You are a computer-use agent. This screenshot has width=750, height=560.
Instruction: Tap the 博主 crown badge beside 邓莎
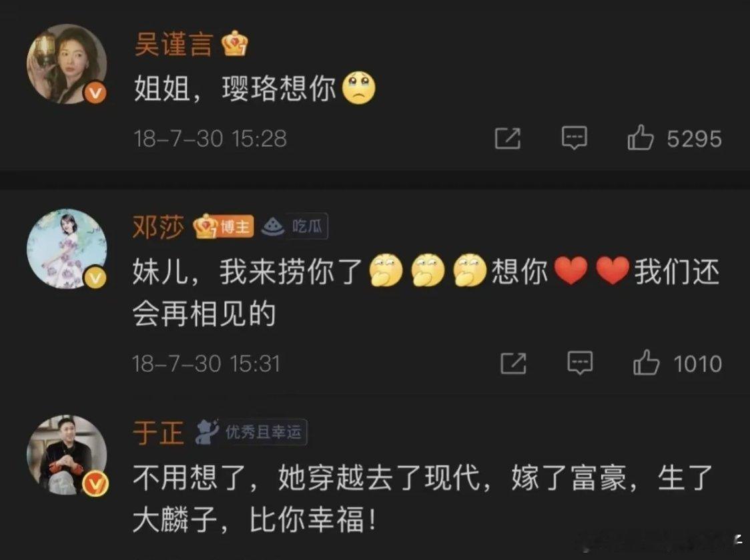pos(223,226)
